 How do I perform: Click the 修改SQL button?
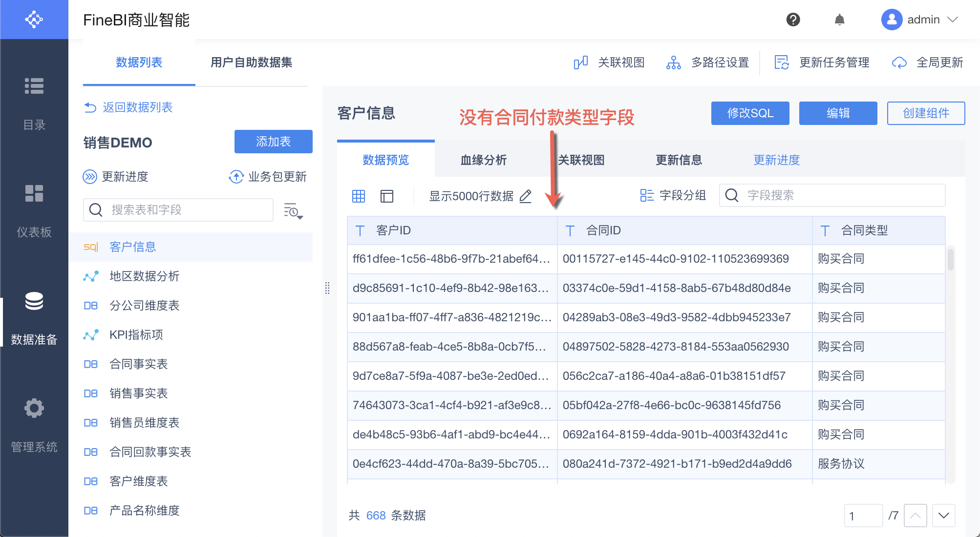pyautogui.click(x=750, y=113)
